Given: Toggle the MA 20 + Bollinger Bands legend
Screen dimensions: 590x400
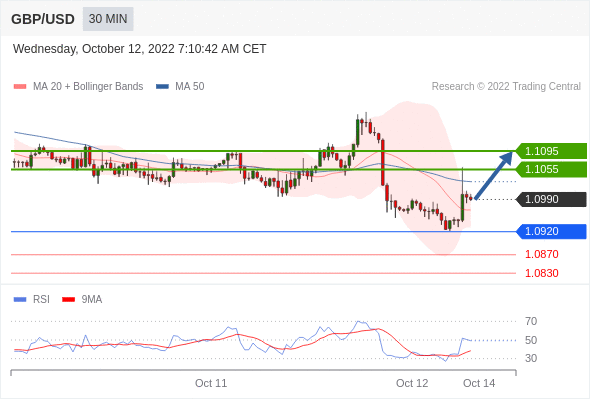Looking at the screenshot, I should point(88,87).
